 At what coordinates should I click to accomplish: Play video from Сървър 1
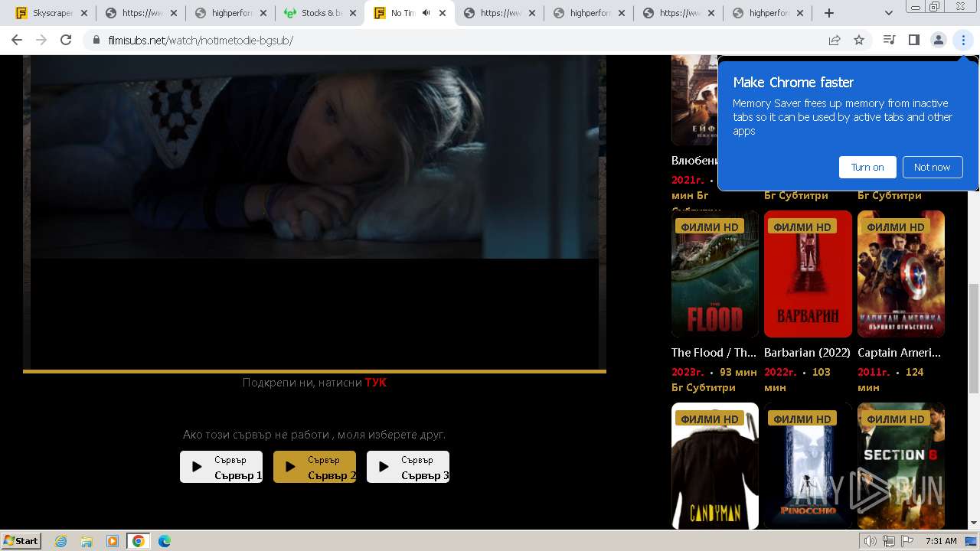coord(221,467)
